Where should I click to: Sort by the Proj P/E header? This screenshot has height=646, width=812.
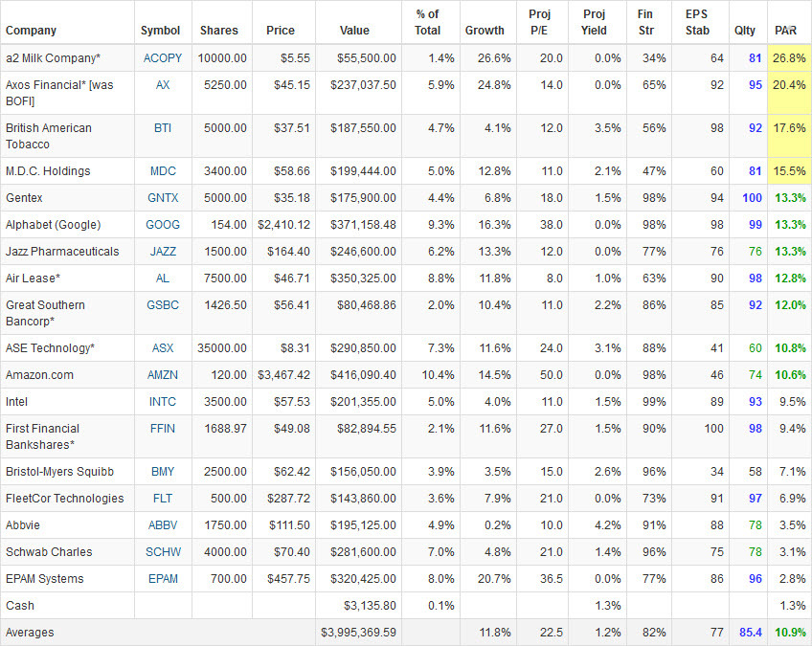point(539,22)
